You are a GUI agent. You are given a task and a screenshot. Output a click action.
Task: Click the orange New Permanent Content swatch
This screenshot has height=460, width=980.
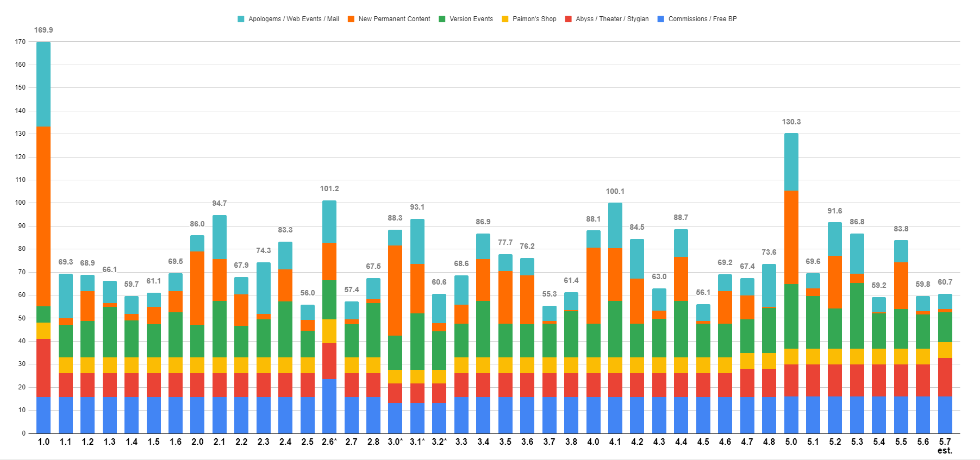tap(351, 19)
